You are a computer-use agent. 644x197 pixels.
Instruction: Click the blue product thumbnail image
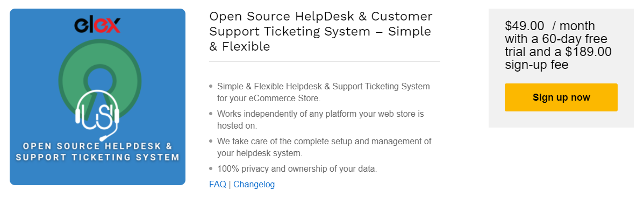pyautogui.click(x=97, y=97)
